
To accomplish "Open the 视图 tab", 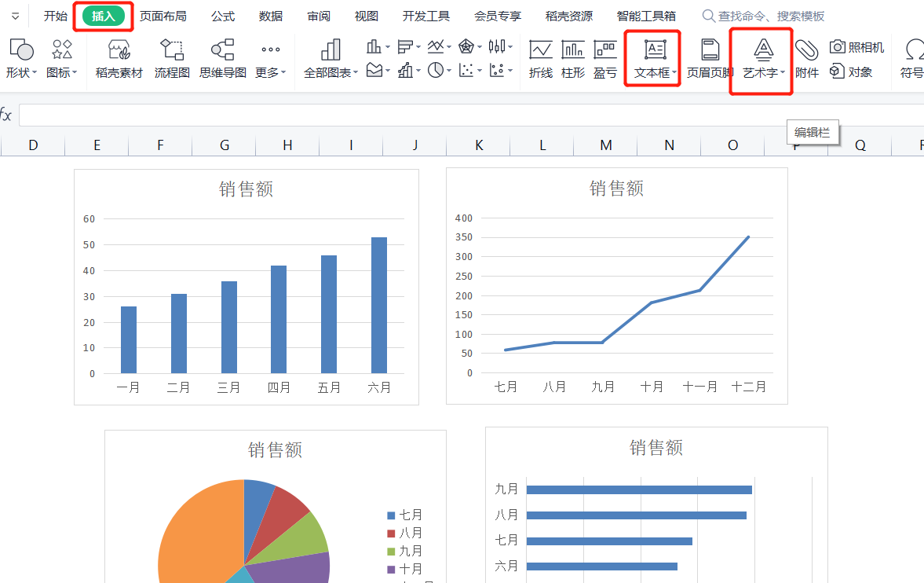I will point(366,16).
